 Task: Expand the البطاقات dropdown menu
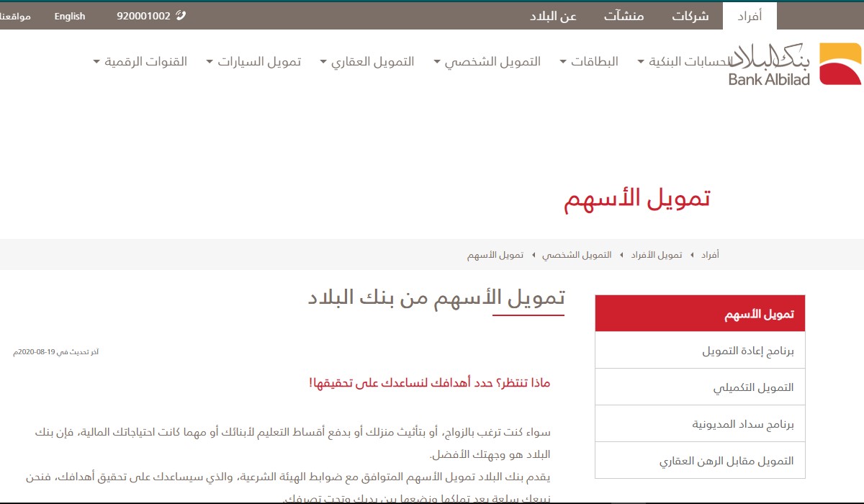click(x=589, y=61)
